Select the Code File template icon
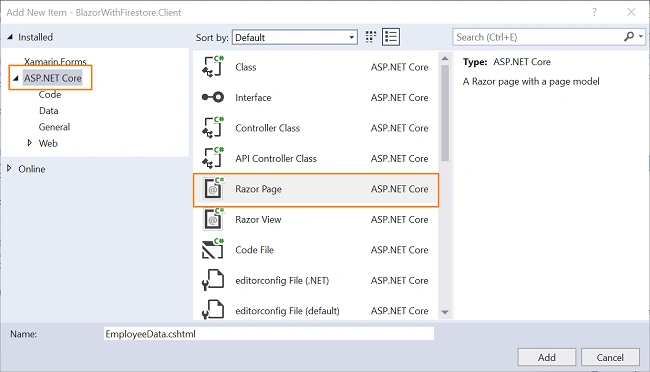 pos(213,250)
